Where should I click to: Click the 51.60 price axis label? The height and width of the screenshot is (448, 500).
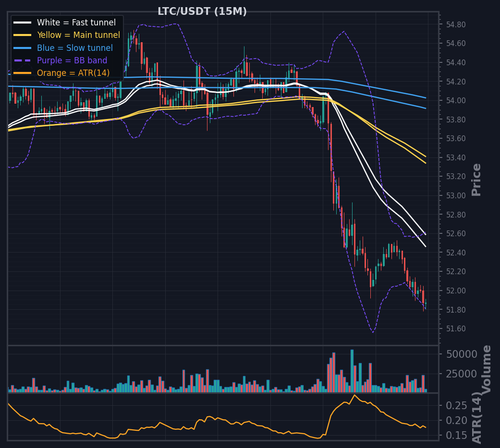click(456, 328)
